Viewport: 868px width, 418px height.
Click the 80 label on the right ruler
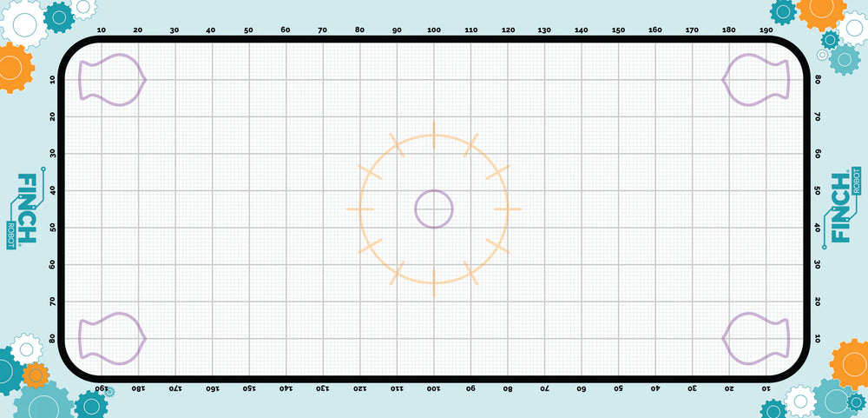click(817, 80)
